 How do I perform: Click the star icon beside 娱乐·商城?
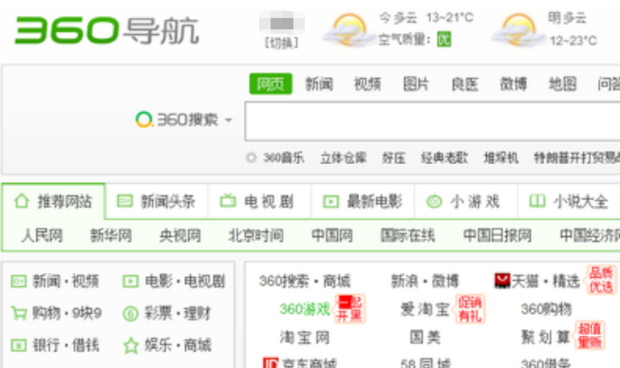tap(131, 345)
